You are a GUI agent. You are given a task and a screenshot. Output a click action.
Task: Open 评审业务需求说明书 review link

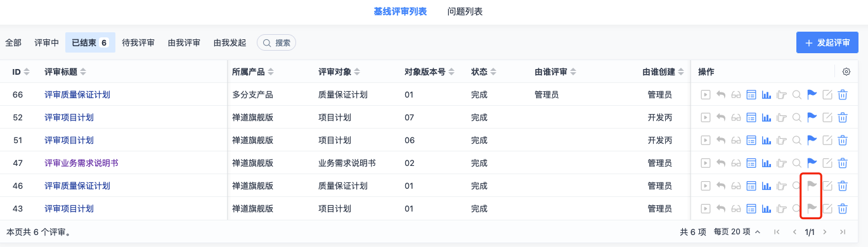point(81,163)
